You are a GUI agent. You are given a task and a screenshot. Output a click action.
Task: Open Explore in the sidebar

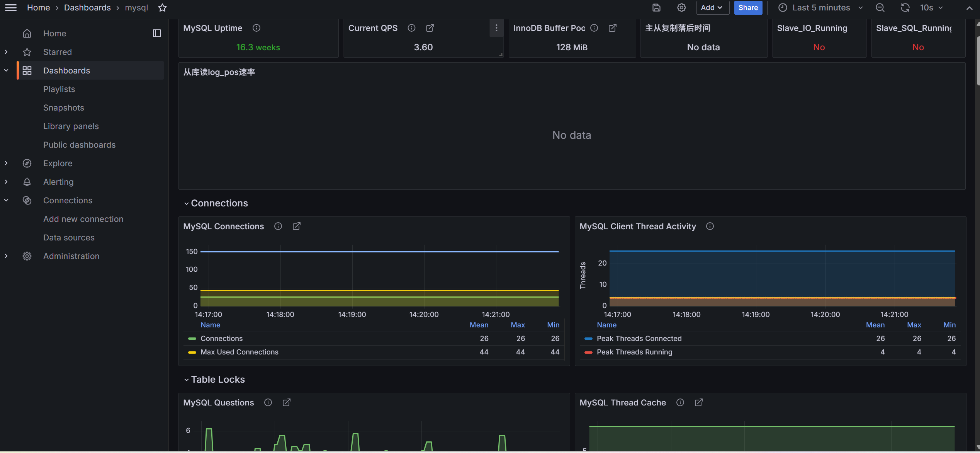click(x=58, y=163)
